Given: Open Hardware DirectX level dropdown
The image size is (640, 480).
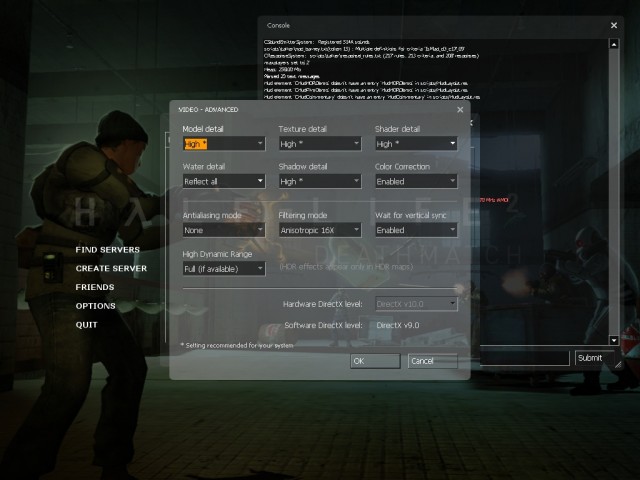Looking at the screenshot, I should point(416,304).
